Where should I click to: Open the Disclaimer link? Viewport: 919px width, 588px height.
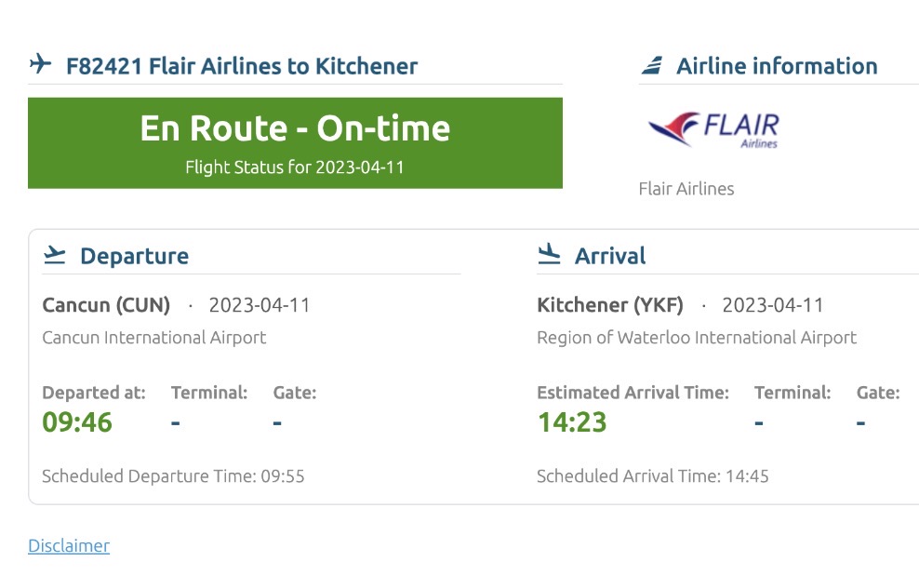(x=68, y=546)
